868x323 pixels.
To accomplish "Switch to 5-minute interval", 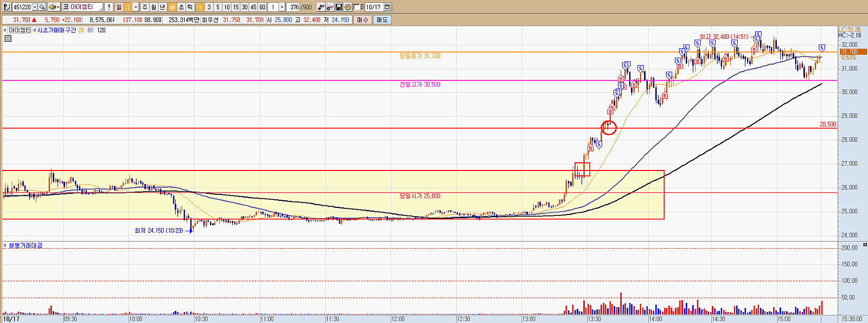I will click(218, 7).
